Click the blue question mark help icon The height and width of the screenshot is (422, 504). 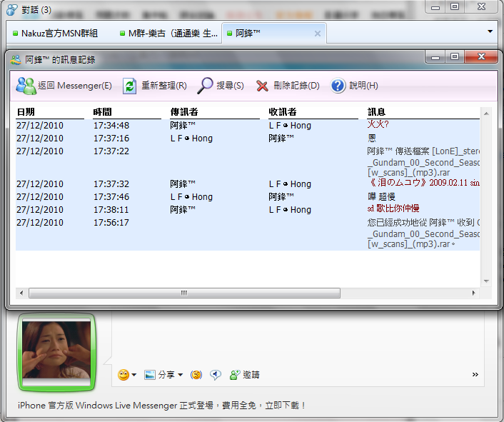338,86
